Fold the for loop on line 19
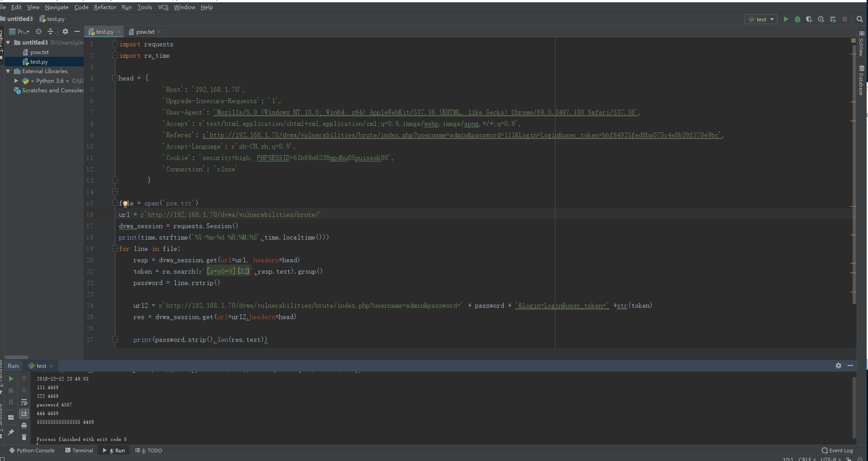Screen dimensions: 868x461 point(115,249)
